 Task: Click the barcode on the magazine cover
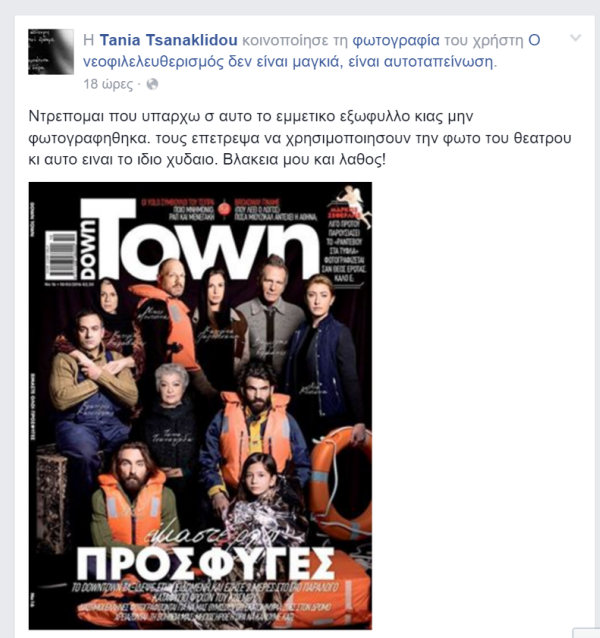pyautogui.click(x=61, y=256)
